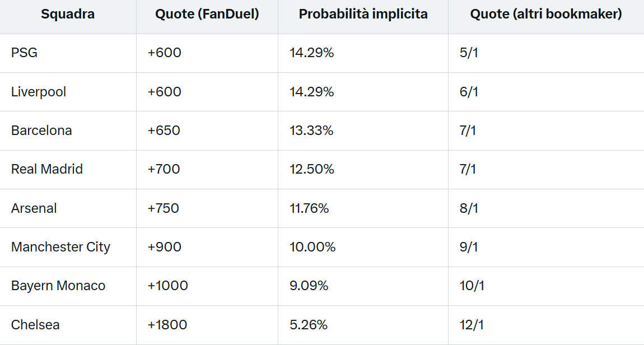The width and height of the screenshot is (644, 345).
Task: Click the Squadra column header
Action: (68, 15)
